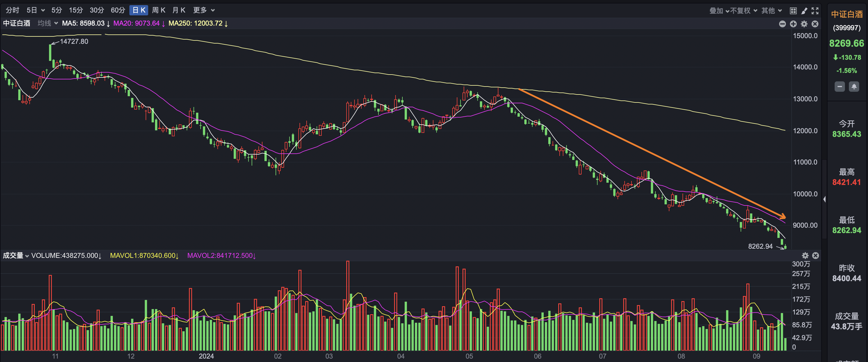Zoom out the K-line chart with minus icon
The width and height of the screenshot is (868, 362).
(x=783, y=24)
